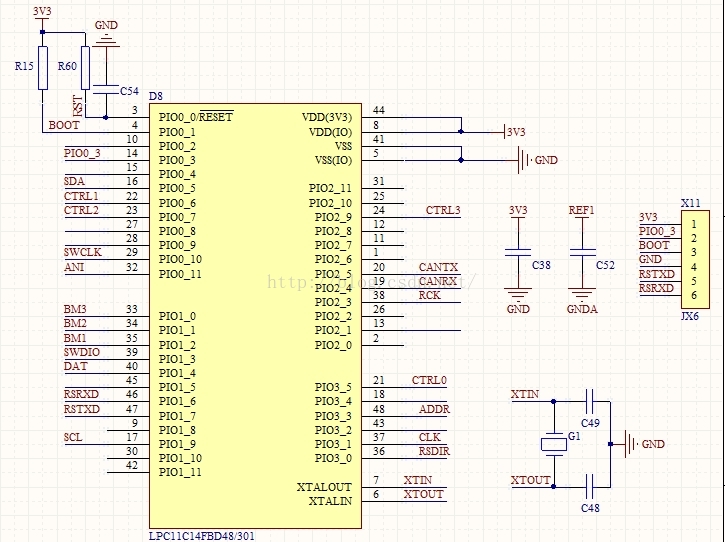Select the G1 crystal symbol

coord(553,444)
